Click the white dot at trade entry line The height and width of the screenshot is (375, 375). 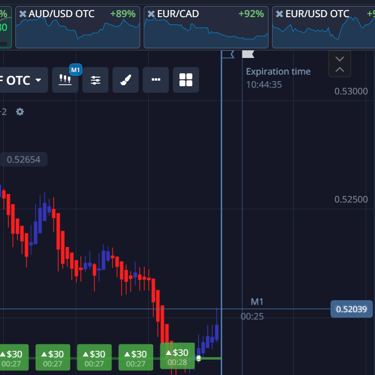(x=199, y=358)
